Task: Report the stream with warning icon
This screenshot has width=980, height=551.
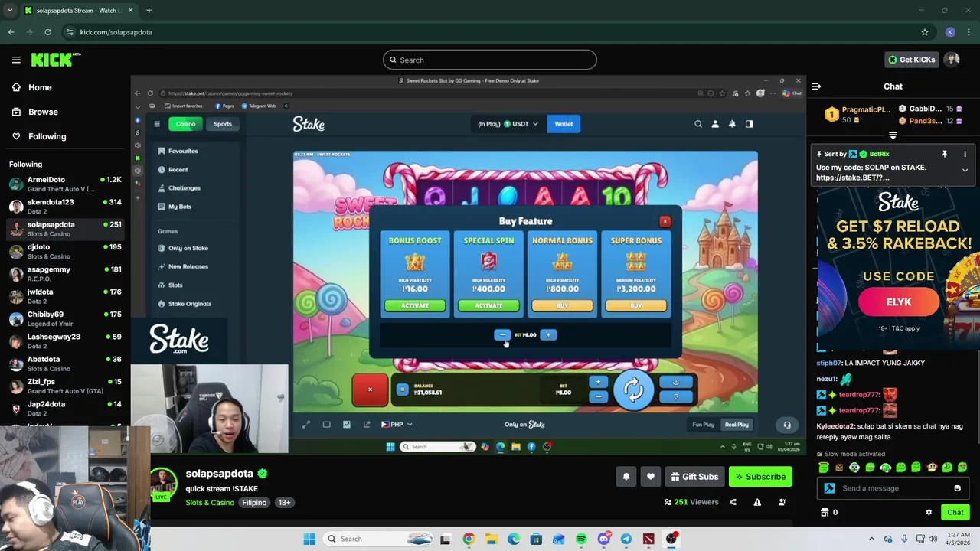Action: pos(757,502)
